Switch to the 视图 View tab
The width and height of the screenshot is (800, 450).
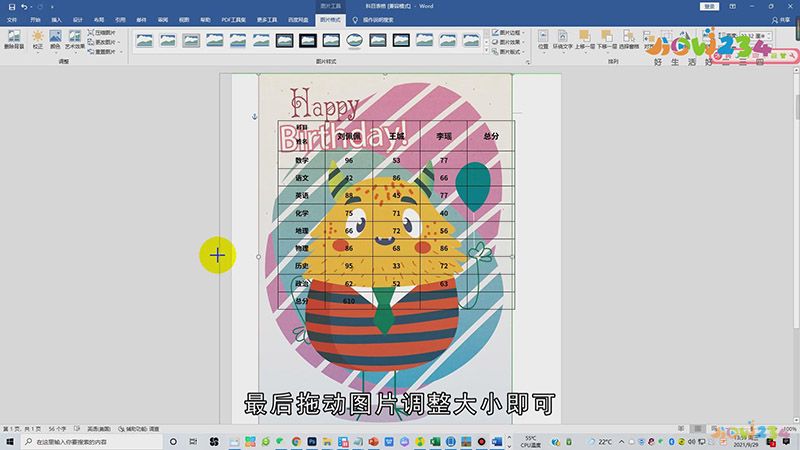pos(184,20)
